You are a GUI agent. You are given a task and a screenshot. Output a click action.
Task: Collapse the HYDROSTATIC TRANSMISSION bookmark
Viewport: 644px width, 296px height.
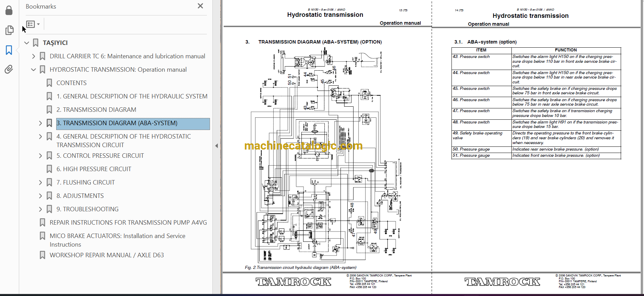34,70
